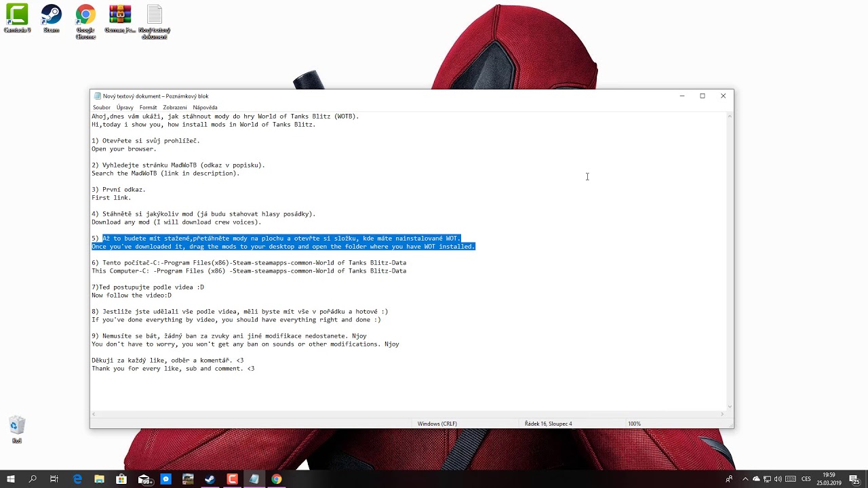Launch Microsoft Edge from the taskbar
Image resolution: width=868 pixels, height=488 pixels.
[x=77, y=479]
